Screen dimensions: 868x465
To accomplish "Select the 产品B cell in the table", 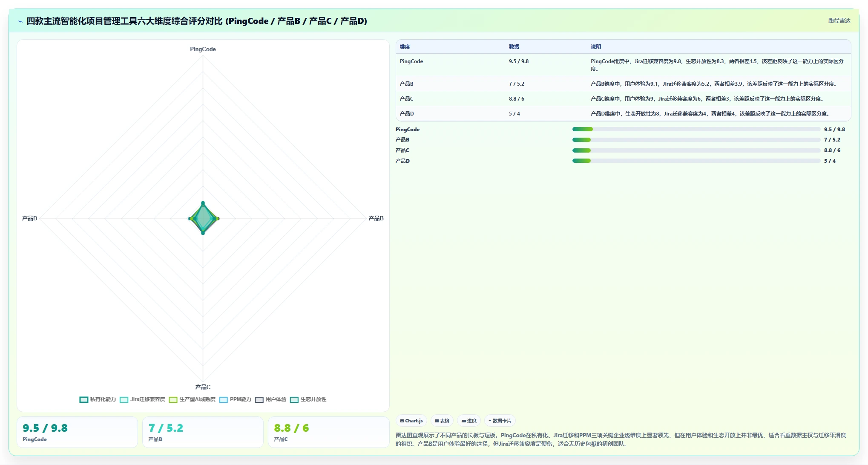I will click(406, 84).
